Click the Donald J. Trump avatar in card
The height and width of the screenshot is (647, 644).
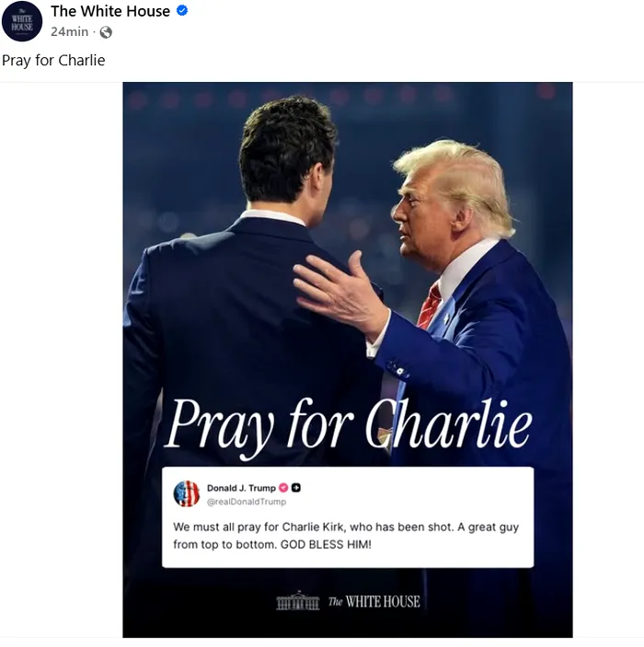coord(187,493)
